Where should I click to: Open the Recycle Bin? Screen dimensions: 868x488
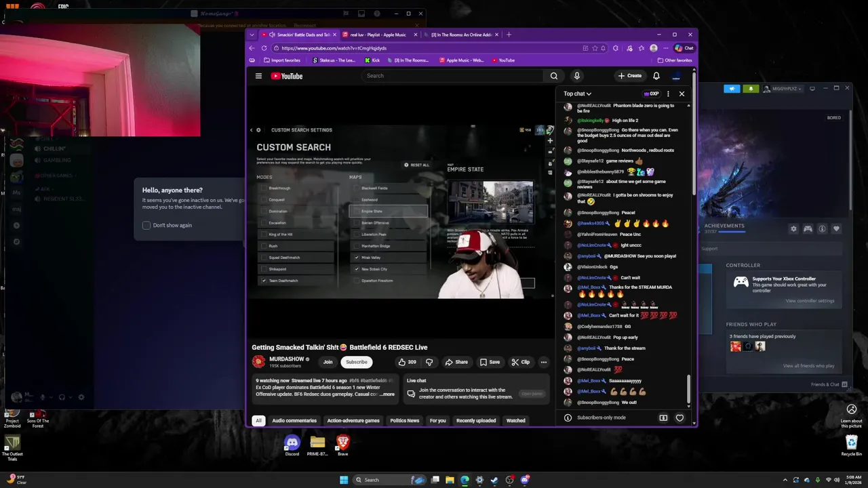(852, 445)
